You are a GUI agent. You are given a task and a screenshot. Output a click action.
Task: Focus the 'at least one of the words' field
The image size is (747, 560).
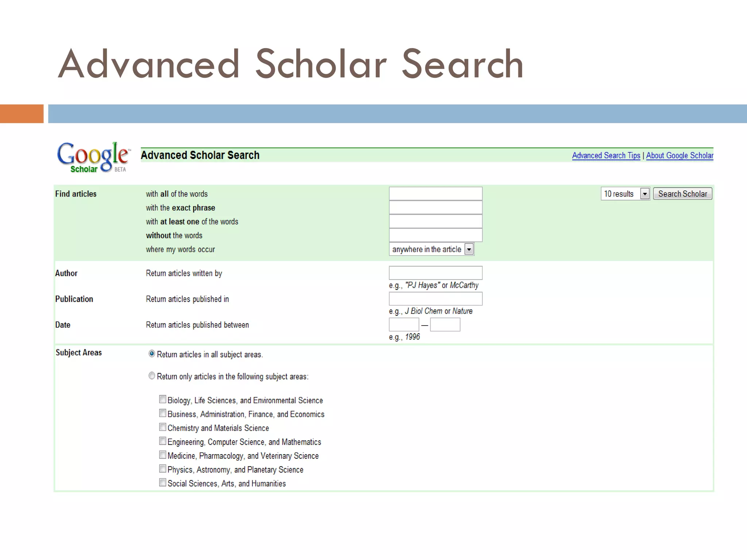coord(436,221)
